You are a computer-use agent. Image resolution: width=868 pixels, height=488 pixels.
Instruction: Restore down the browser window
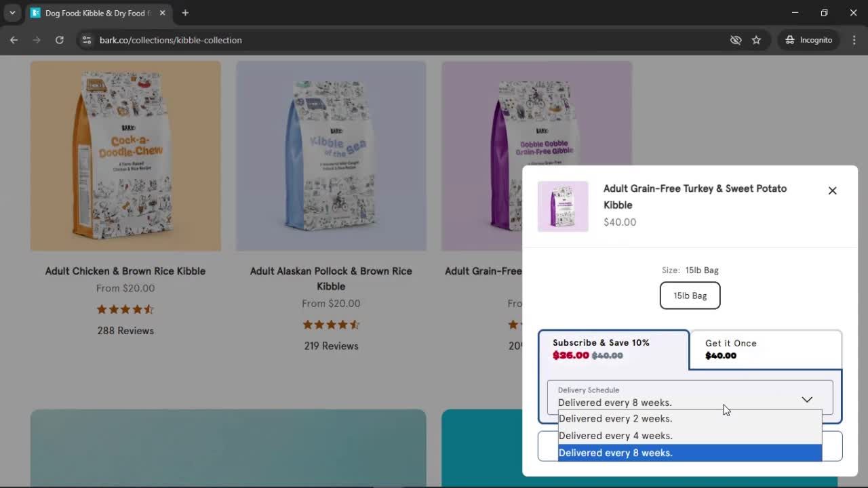(824, 13)
